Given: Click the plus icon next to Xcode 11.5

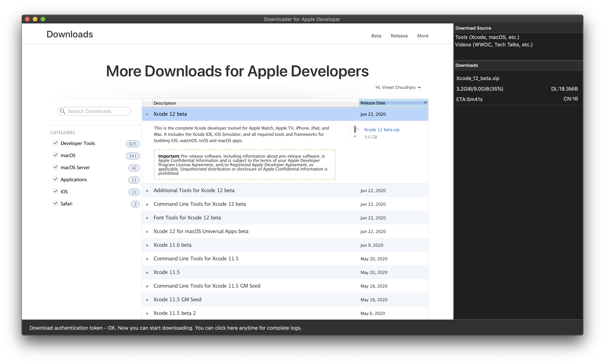Looking at the screenshot, I should [x=147, y=272].
